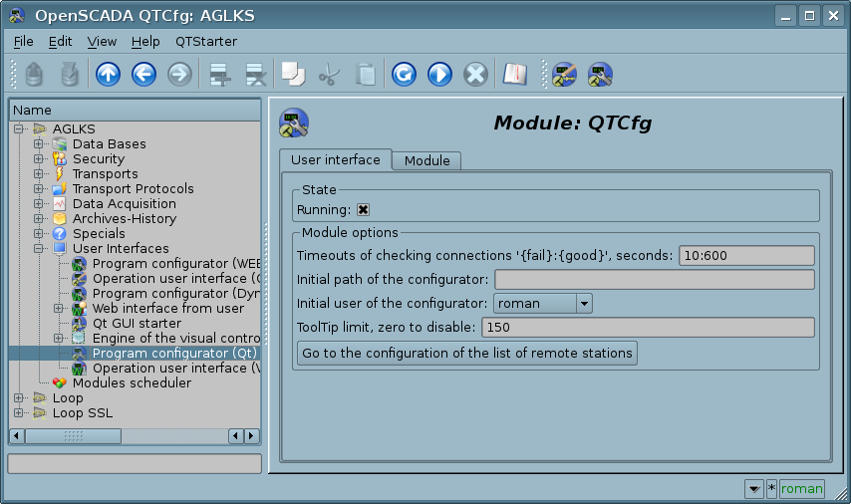Select Qt GUI starter in tree
This screenshot has width=851, height=504.
[x=137, y=324]
